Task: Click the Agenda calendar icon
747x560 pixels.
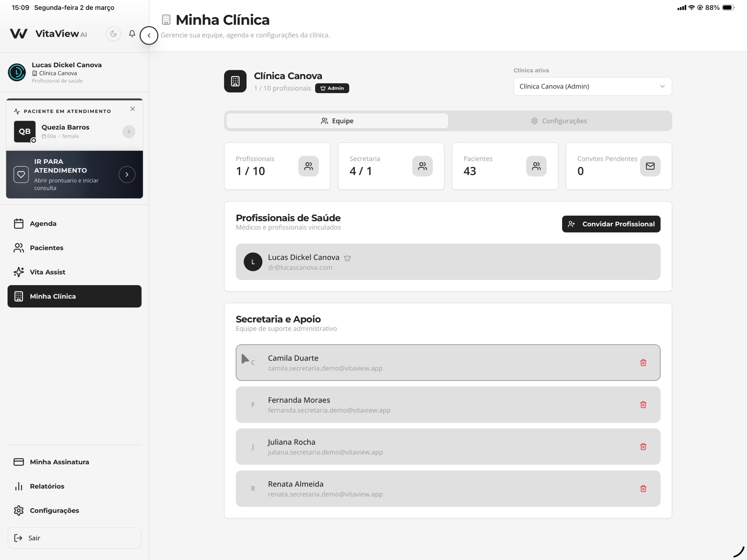Action: click(19, 224)
